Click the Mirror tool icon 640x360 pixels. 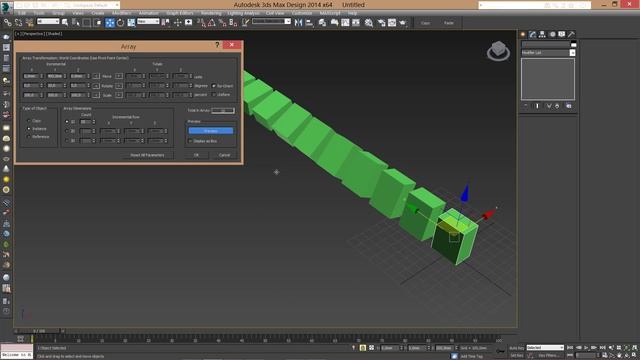[298, 22]
